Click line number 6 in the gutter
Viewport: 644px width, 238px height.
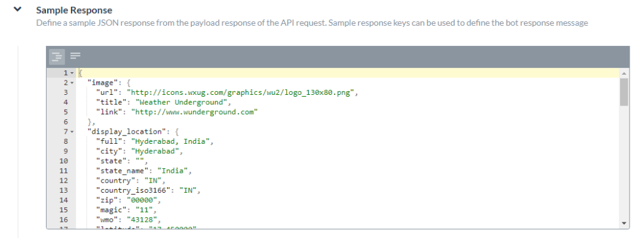click(x=65, y=122)
